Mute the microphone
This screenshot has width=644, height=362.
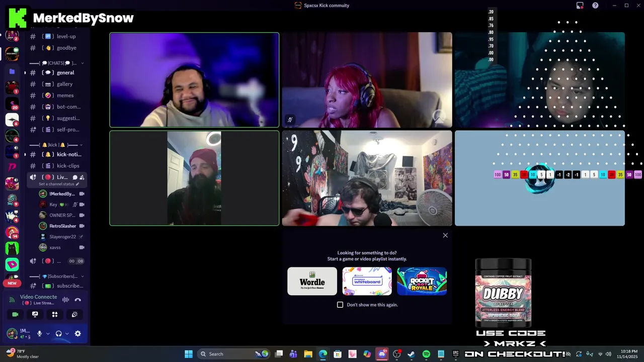pos(39,333)
